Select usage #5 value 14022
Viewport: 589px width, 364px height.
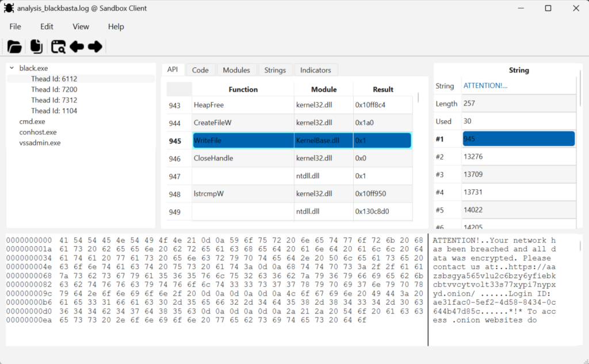[x=519, y=210]
